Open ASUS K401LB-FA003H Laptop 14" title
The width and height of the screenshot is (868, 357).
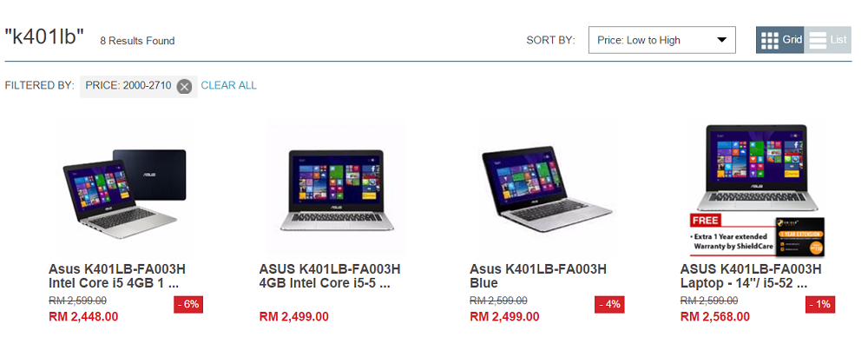(x=751, y=276)
